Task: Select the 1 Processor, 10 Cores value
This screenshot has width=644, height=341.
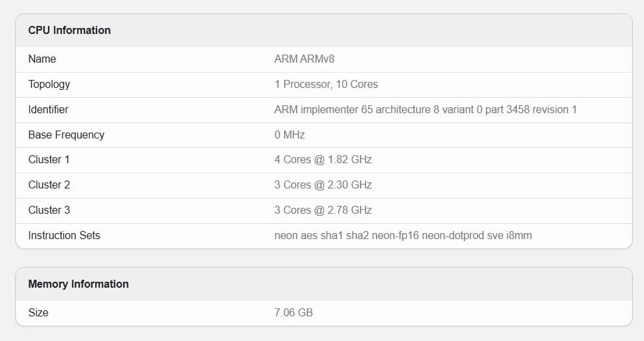Action: (x=326, y=84)
